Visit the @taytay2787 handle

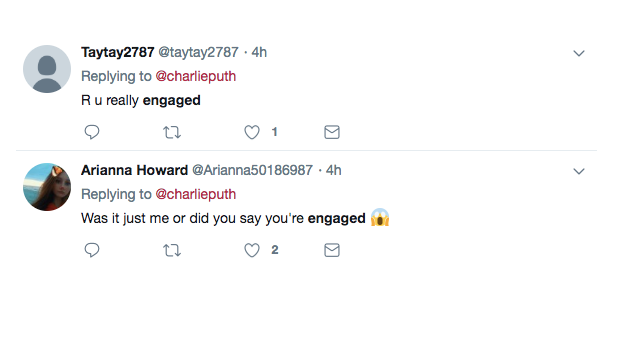pyautogui.click(x=198, y=52)
